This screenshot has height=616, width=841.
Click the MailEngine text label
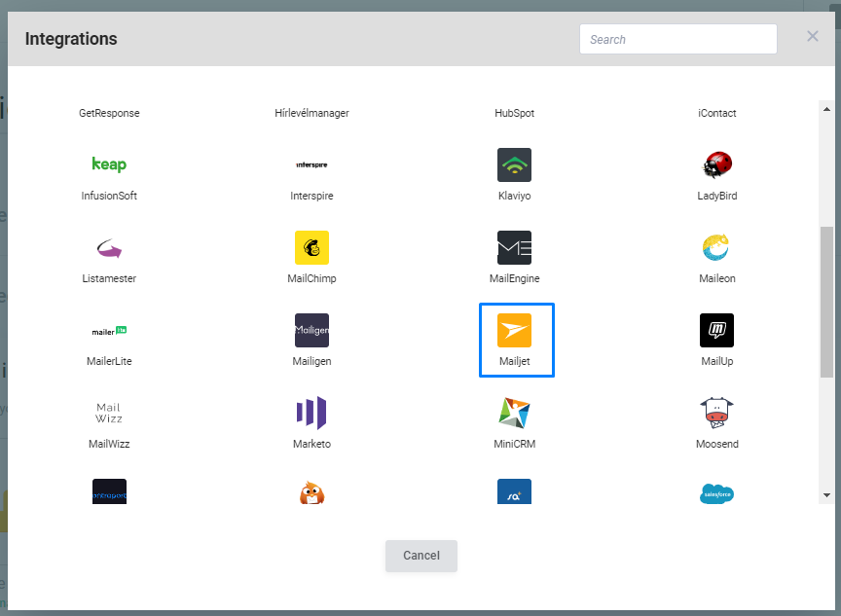(x=514, y=278)
